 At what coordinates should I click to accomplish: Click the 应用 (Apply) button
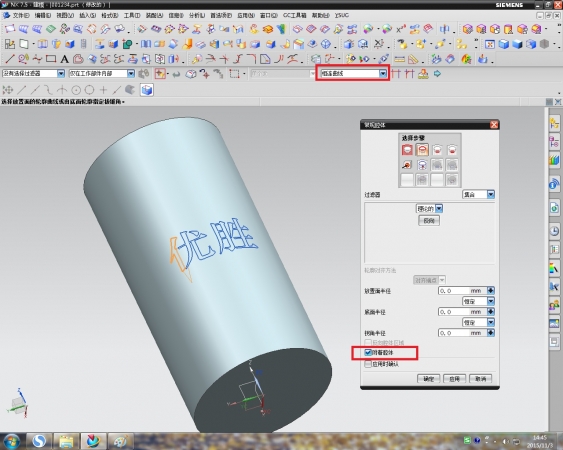click(455, 379)
